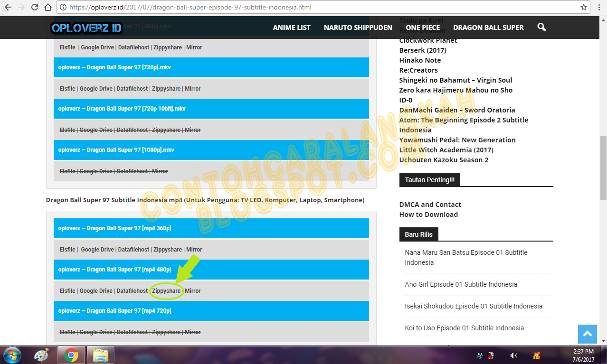Image resolution: width=607 pixels, height=364 pixels.
Task: Click Google Drive under the mp4 360p file
Action: point(97,250)
